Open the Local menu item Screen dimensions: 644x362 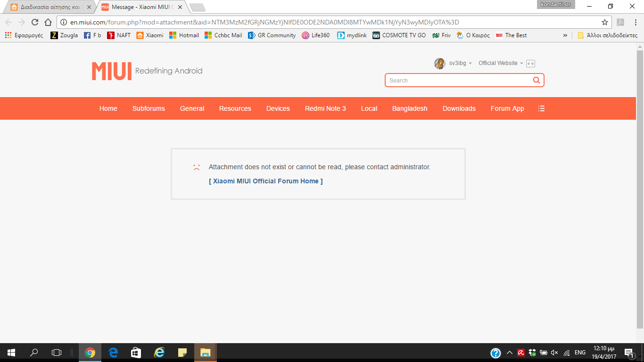pyautogui.click(x=369, y=108)
